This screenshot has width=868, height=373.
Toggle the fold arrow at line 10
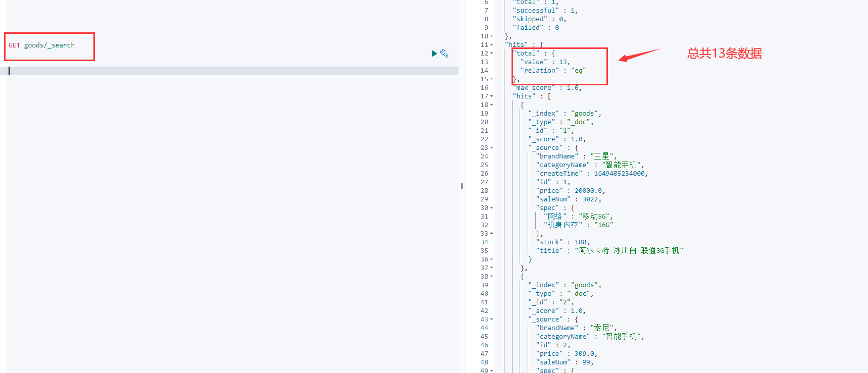[x=492, y=36]
